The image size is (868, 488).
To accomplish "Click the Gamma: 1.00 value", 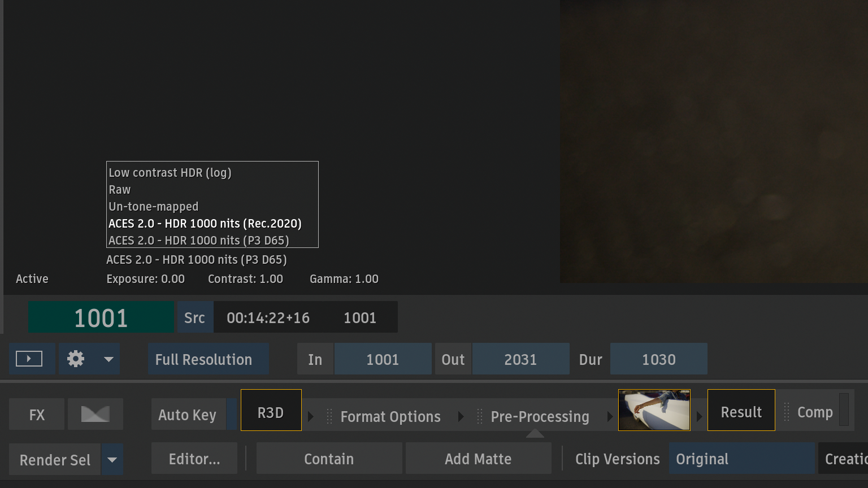I will 344,279.
